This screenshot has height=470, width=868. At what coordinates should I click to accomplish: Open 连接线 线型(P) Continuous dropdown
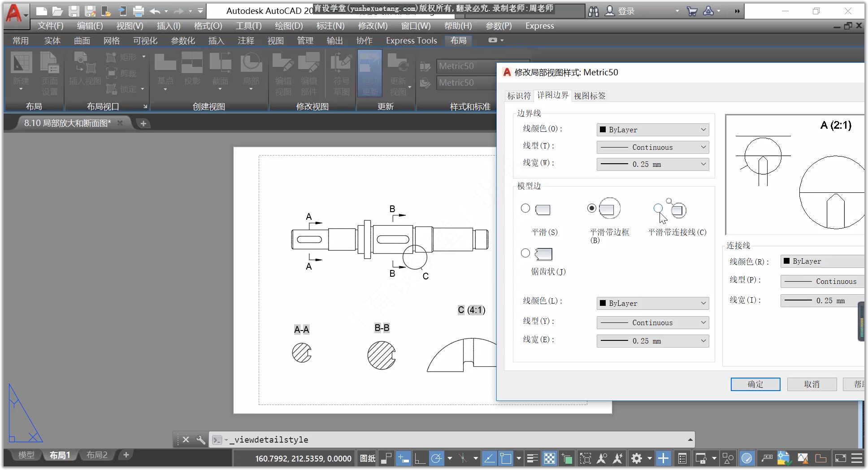822,281
